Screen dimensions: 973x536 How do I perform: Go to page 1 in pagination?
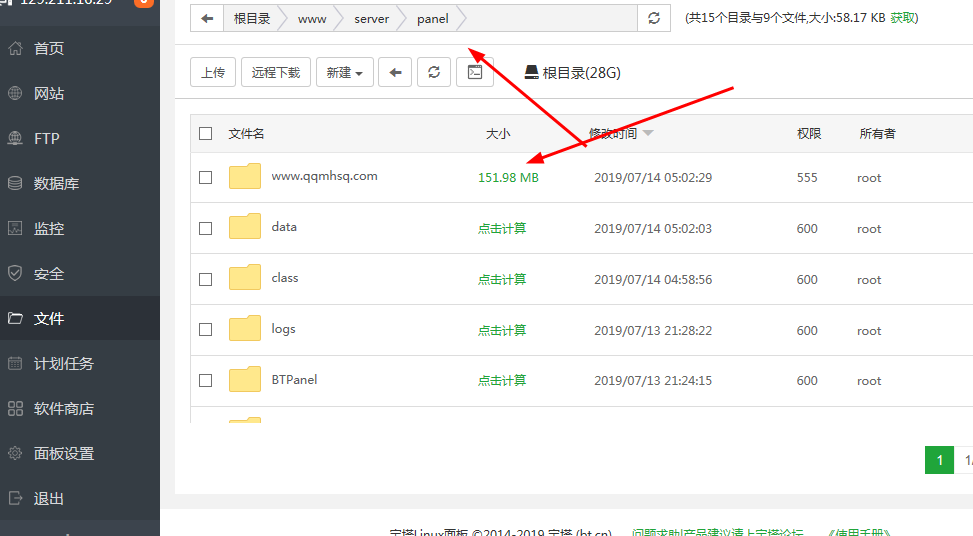click(x=939, y=460)
